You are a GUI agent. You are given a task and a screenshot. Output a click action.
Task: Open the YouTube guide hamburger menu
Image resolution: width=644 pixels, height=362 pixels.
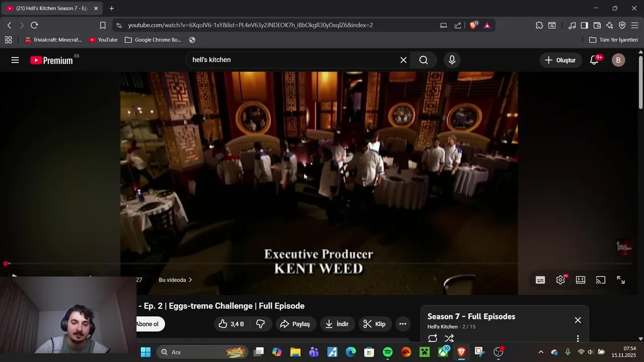pos(15,60)
